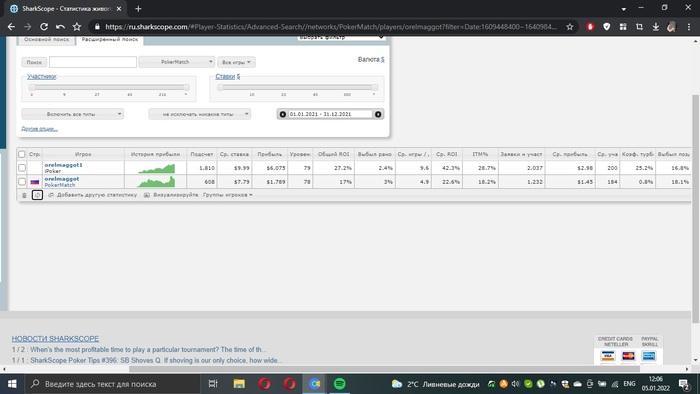The height and width of the screenshot is (394, 700).
Task: Click the orelmaggot1 profit history graph
Action: [x=156, y=168]
